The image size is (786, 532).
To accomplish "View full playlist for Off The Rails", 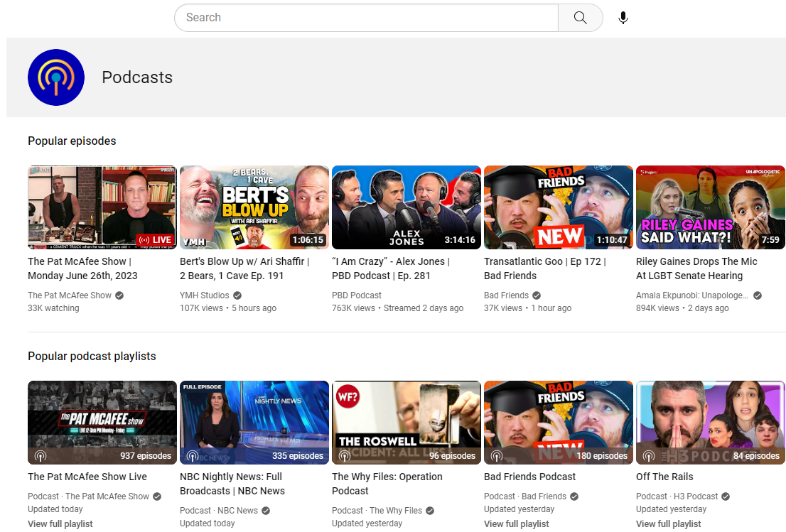I will pyautogui.click(x=669, y=524).
